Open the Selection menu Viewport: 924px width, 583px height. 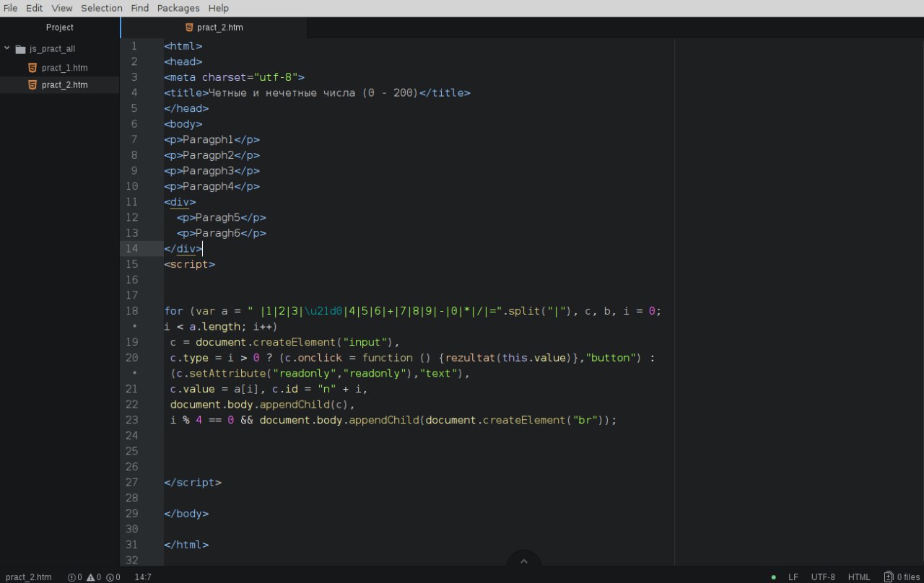[x=101, y=8]
